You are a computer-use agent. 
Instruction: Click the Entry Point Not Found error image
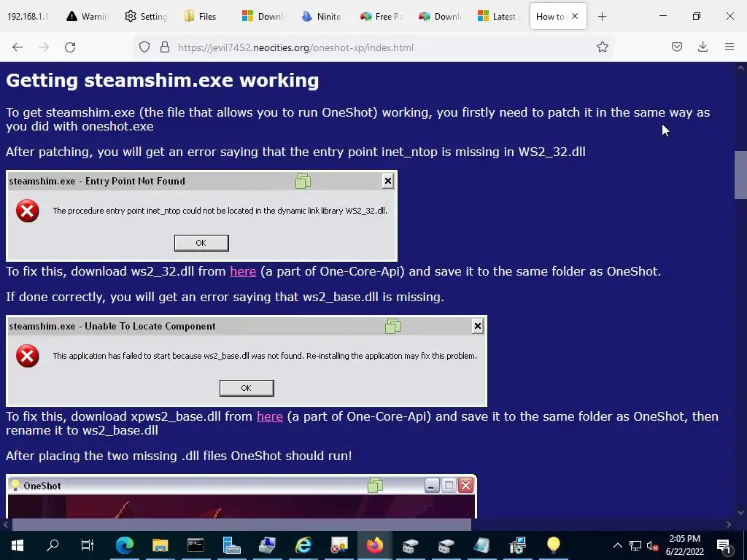click(x=201, y=216)
